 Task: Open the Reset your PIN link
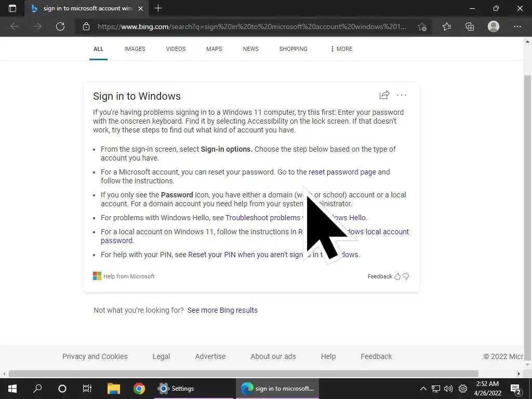coord(274,255)
